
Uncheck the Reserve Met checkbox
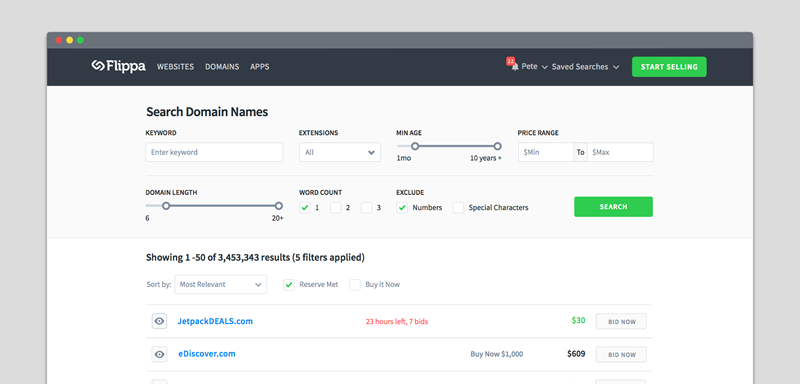click(289, 285)
